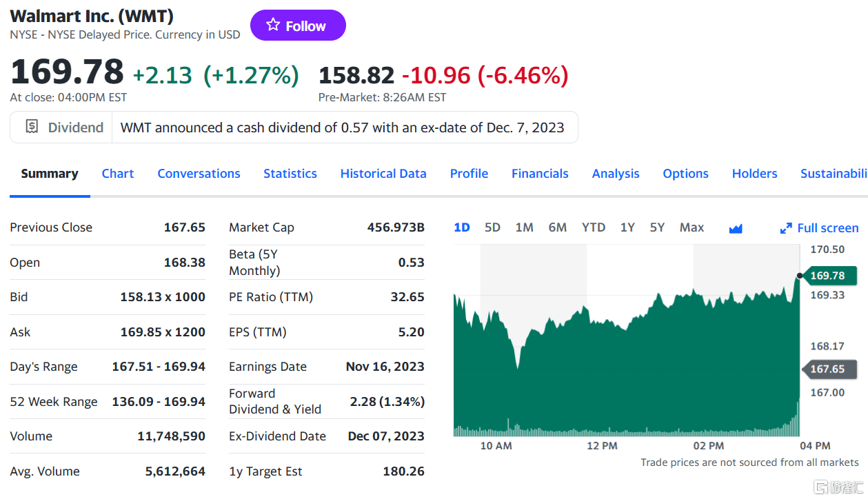Go to the Options tab
868x499 pixels.
685,174
